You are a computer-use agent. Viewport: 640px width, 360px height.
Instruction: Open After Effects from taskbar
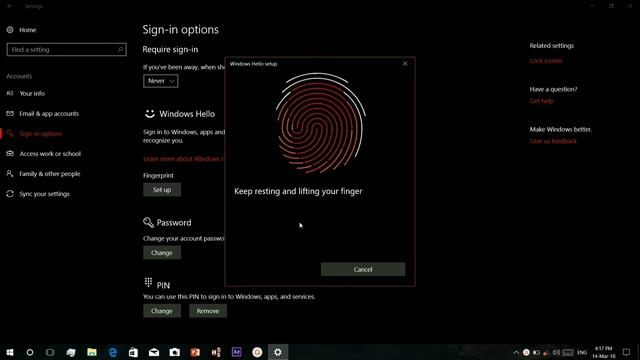[236, 352]
